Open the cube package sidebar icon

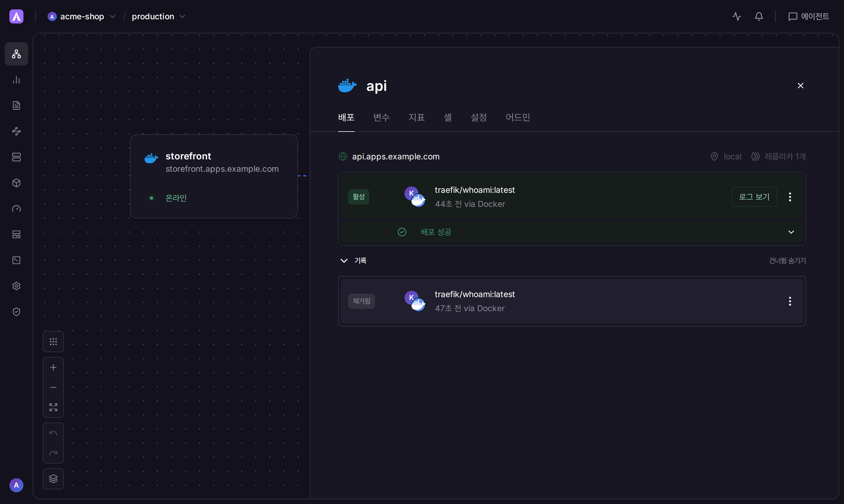click(16, 183)
